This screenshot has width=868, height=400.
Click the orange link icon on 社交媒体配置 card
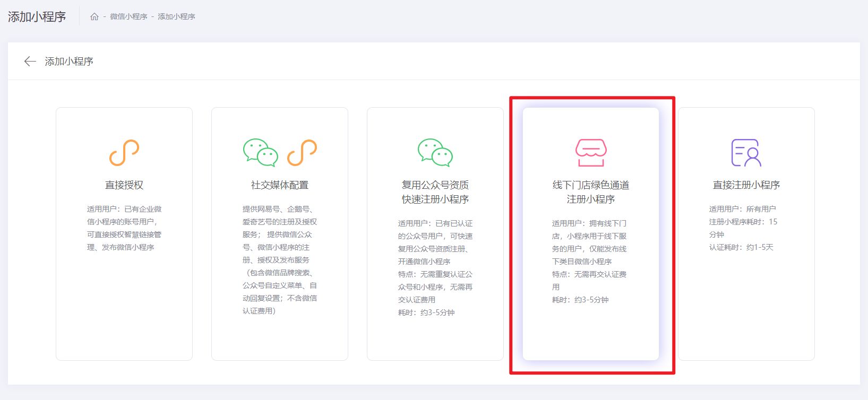point(302,153)
